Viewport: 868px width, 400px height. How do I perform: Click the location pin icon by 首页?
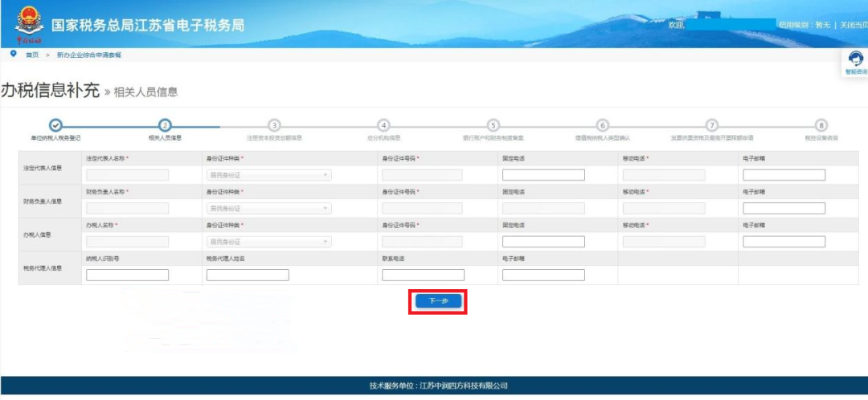(13, 54)
